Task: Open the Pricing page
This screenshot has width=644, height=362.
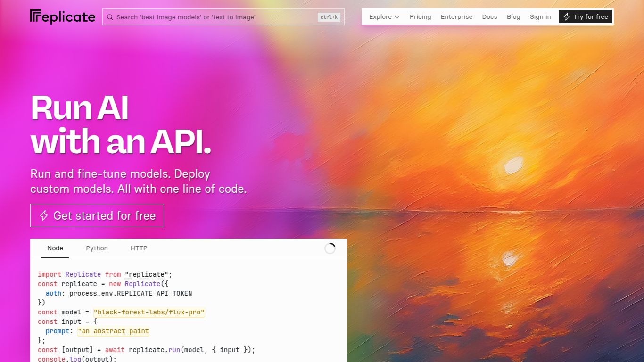Action: pyautogui.click(x=420, y=17)
